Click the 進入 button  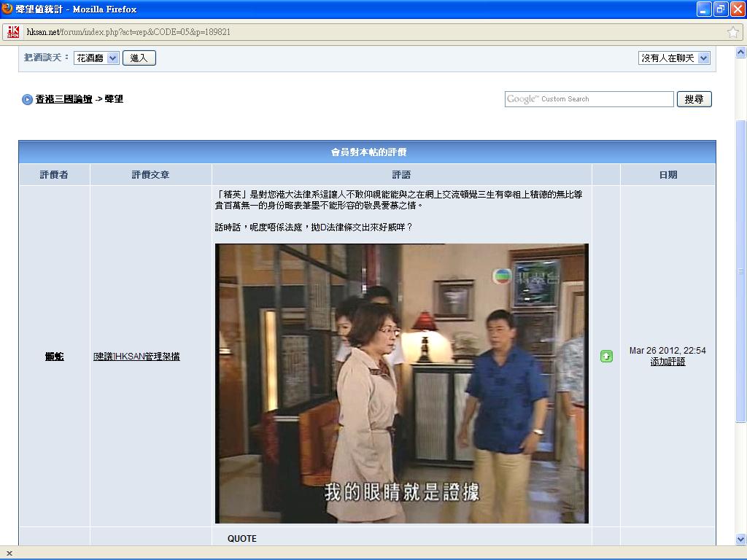coord(139,58)
